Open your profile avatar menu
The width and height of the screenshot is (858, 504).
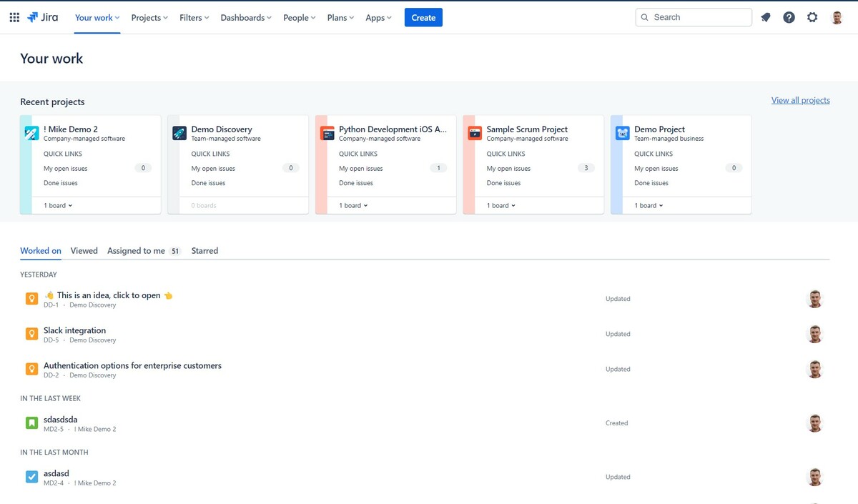tap(836, 17)
